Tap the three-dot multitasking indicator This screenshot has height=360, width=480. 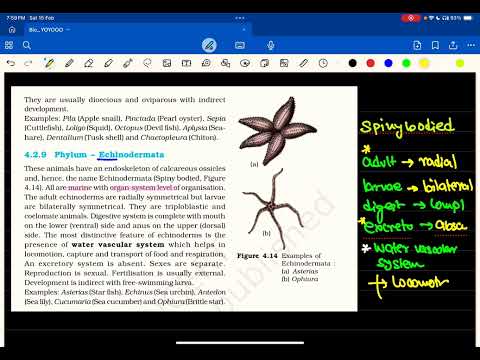(x=240, y=18)
